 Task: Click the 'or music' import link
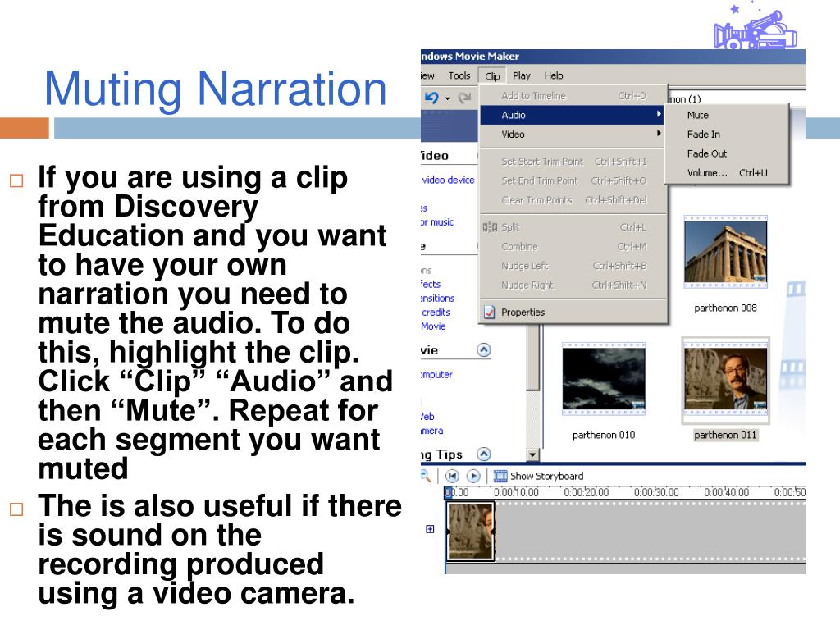(437, 221)
